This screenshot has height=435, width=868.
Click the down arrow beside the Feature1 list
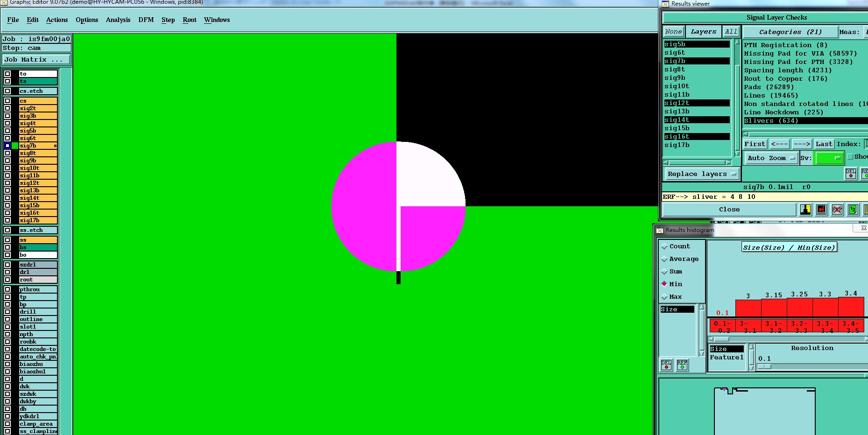pos(751,368)
